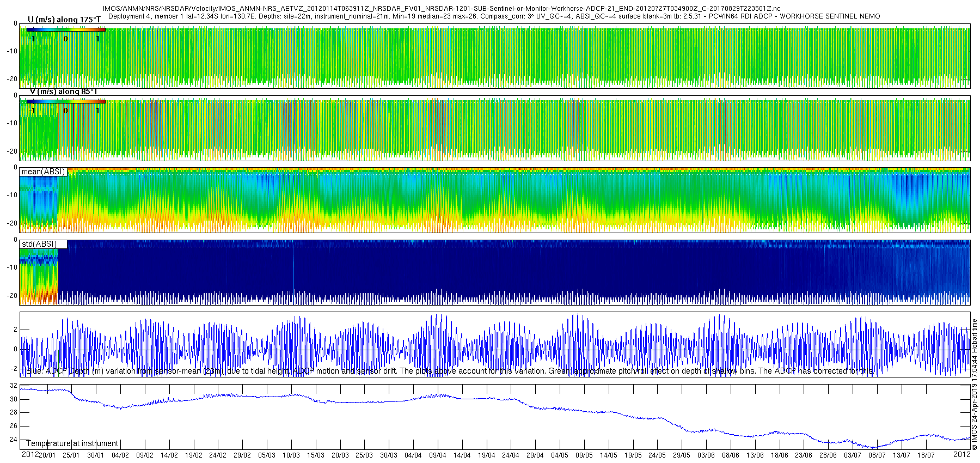Click the 29/02 date tick label

(x=242, y=455)
